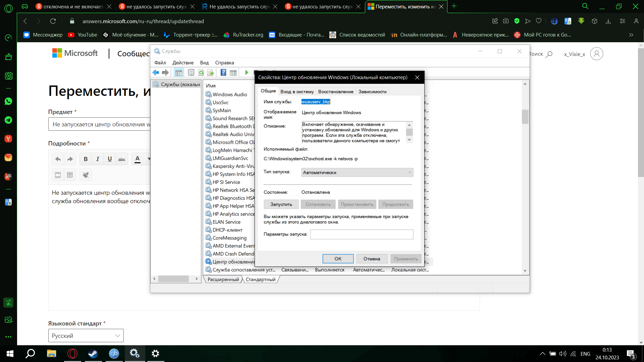Open File Explorer from taskbar
Image resolution: width=644 pixels, height=362 pixels.
[x=51, y=354]
